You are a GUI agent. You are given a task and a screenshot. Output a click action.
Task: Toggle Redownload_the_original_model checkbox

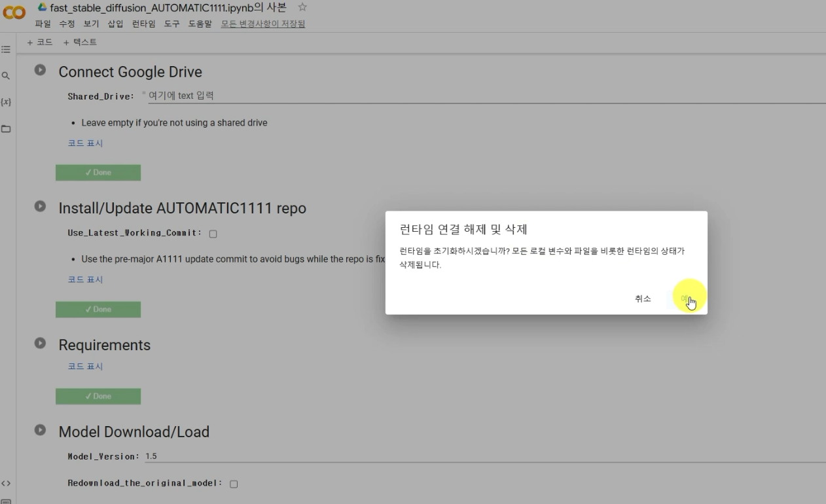pos(234,484)
